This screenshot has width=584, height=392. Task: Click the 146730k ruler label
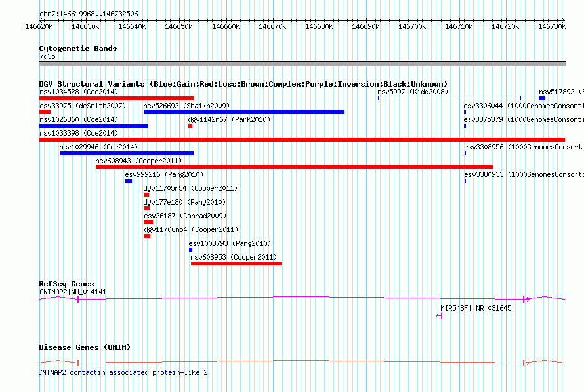pyautogui.click(x=552, y=26)
